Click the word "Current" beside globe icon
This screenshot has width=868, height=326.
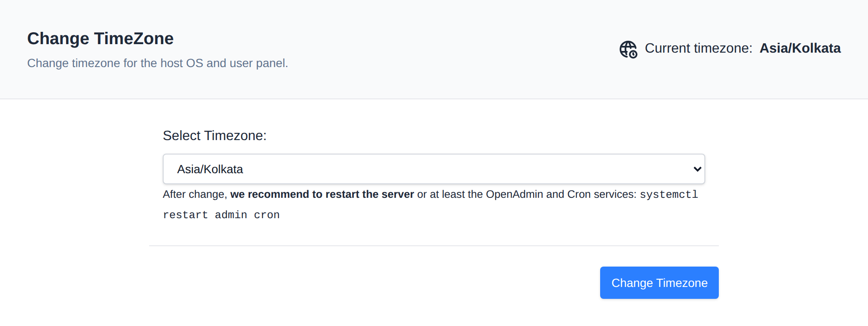click(x=668, y=48)
